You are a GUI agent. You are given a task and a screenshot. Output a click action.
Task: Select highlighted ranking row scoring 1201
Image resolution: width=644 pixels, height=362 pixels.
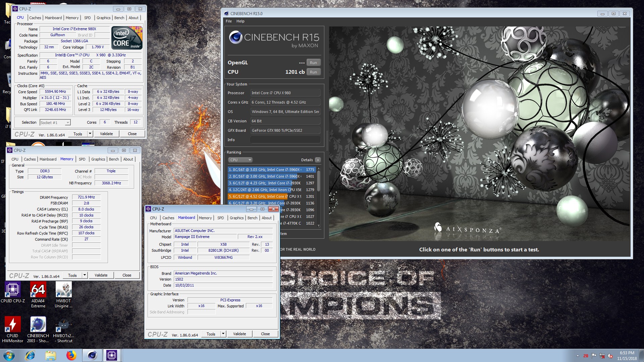(272, 196)
